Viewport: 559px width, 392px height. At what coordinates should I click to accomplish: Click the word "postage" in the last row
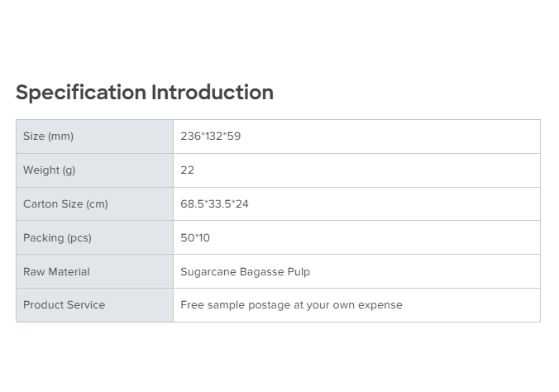[271, 305]
